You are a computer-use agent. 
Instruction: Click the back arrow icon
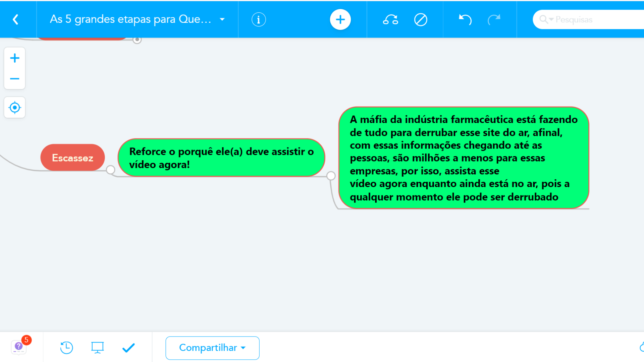[15, 19]
